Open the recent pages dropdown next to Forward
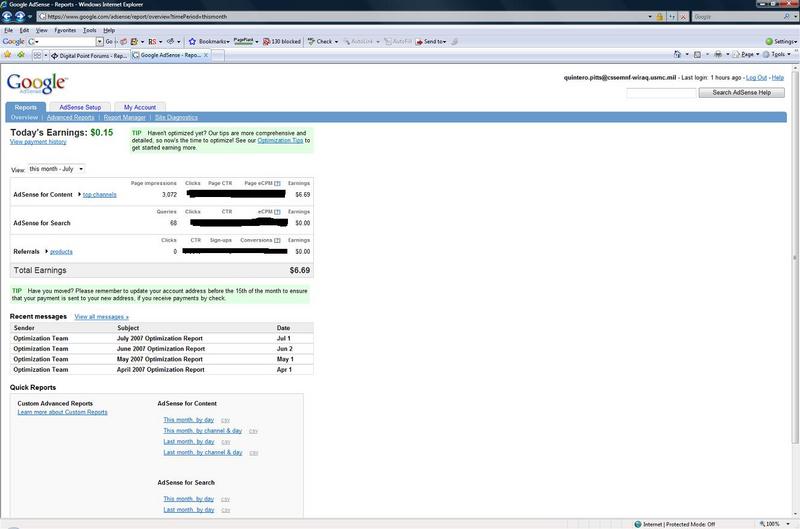Image resolution: width=800 pixels, height=529 pixels. click(30, 16)
